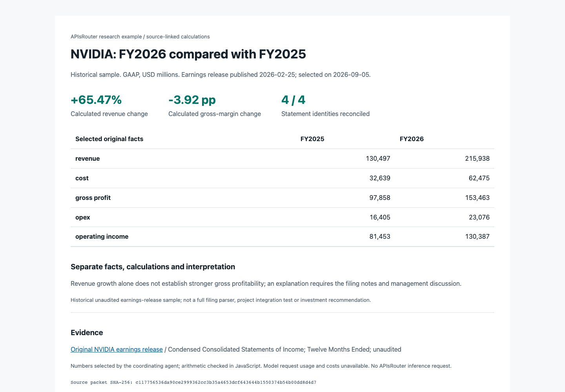
Task: Click the operating income row label
Action: click(x=102, y=236)
